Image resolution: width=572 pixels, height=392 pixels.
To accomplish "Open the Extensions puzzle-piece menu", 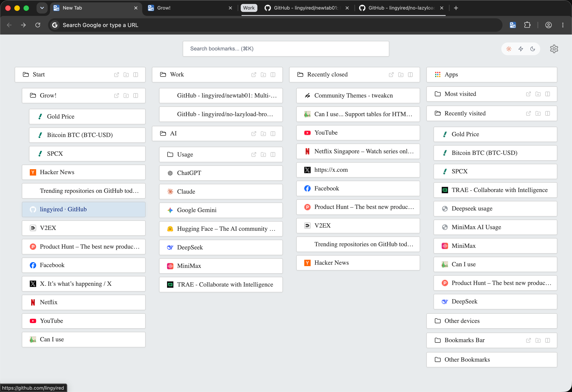I will click(527, 25).
